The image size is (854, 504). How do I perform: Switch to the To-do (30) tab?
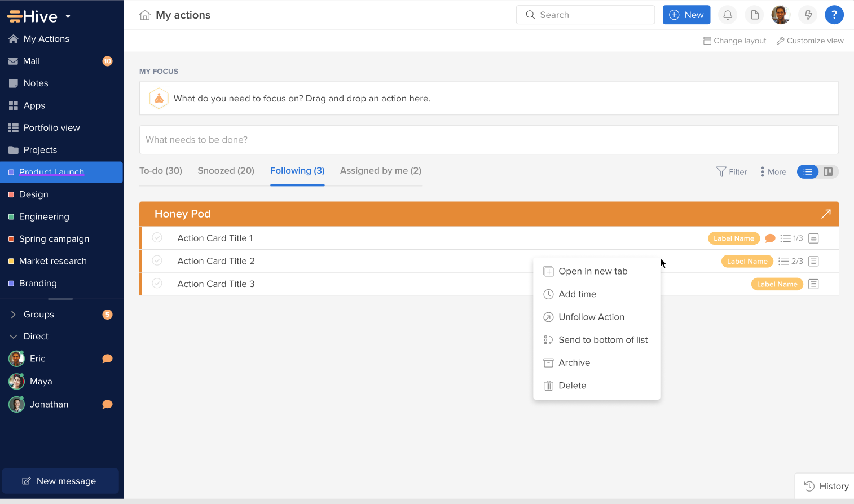point(161,171)
